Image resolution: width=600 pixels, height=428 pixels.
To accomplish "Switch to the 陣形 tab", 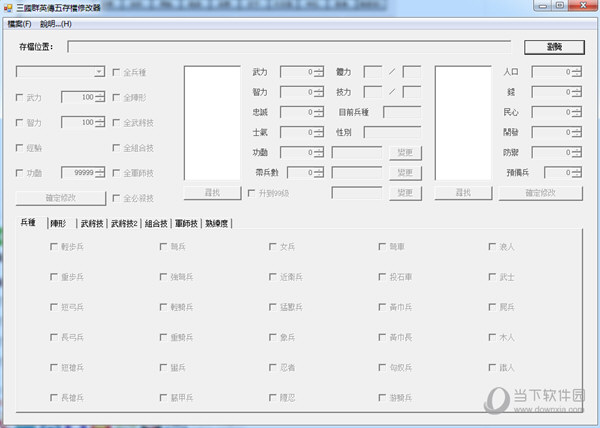I will click(63, 223).
